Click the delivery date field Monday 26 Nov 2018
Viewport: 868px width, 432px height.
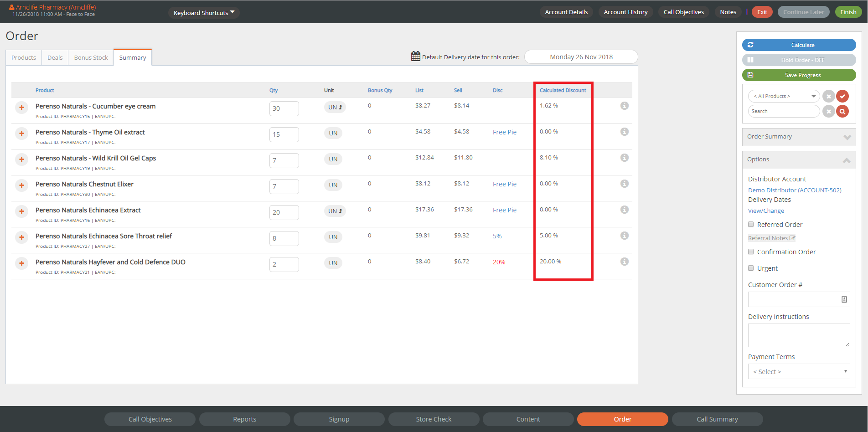pyautogui.click(x=581, y=57)
